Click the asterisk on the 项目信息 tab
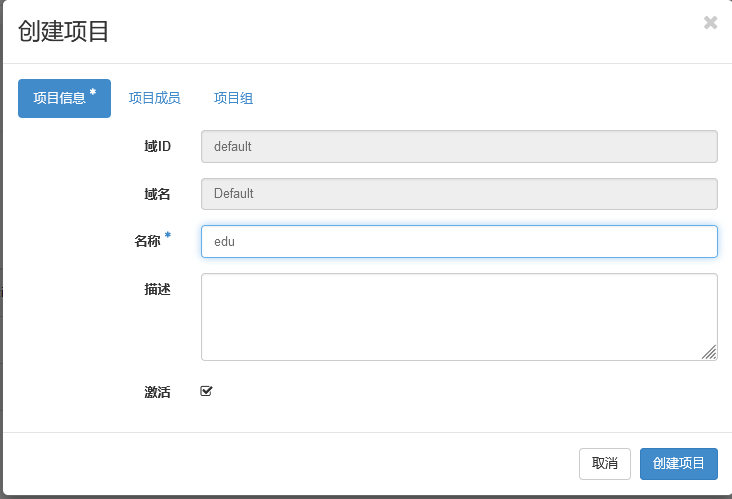The image size is (732, 499). pyautogui.click(x=93, y=93)
